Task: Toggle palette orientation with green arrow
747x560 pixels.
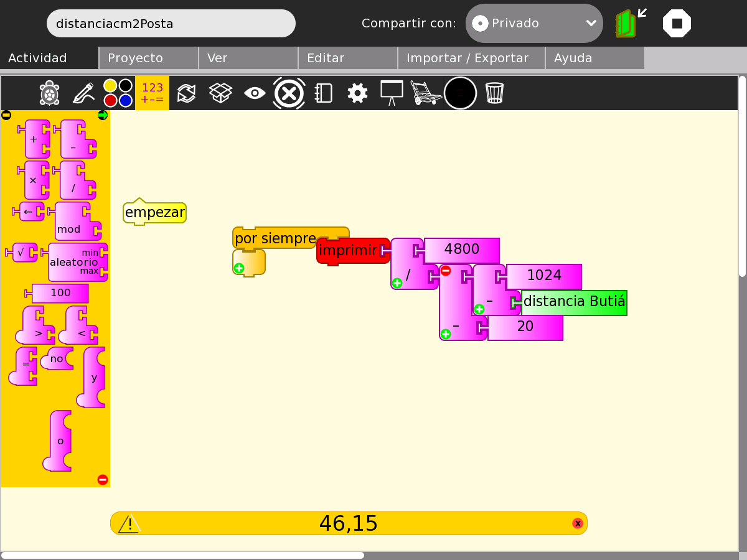Action: point(103,115)
